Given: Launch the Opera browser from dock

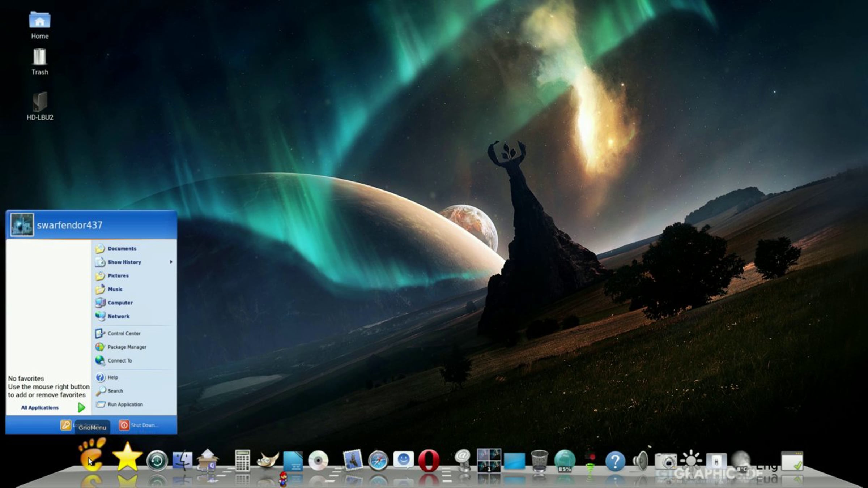Looking at the screenshot, I should click(x=429, y=461).
